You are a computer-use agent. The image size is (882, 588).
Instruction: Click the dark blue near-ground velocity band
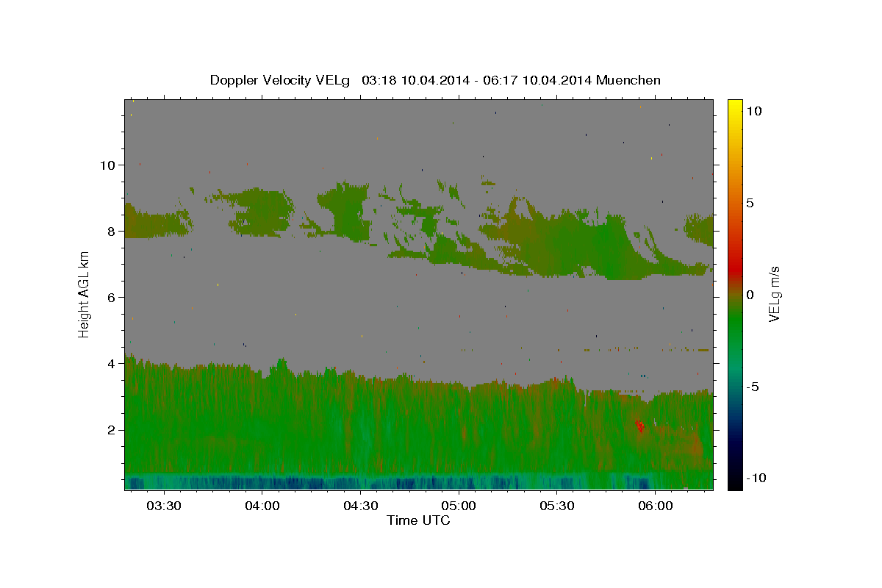tap(419, 482)
